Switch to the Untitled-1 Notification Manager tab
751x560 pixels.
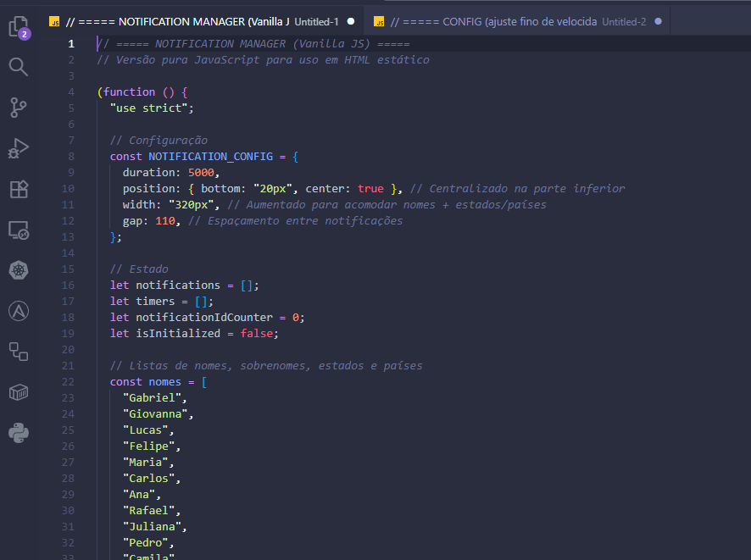point(202,21)
